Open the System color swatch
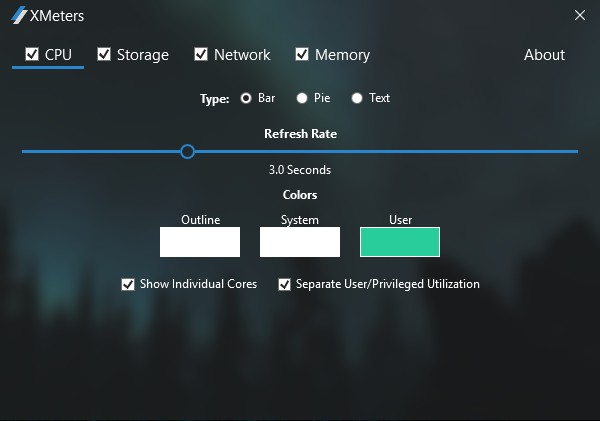 coord(300,242)
